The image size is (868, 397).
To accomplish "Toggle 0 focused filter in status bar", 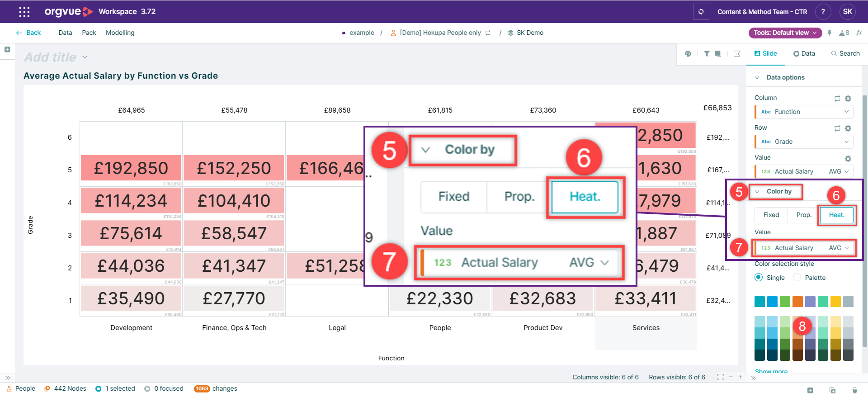I will click(164, 388).
